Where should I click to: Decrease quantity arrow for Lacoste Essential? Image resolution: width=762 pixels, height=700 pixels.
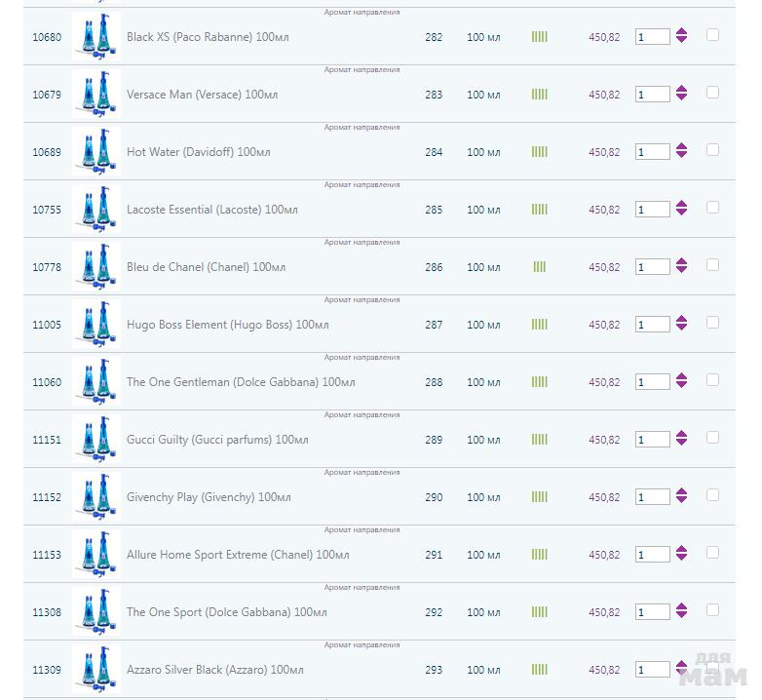click(x=681, y=214)
